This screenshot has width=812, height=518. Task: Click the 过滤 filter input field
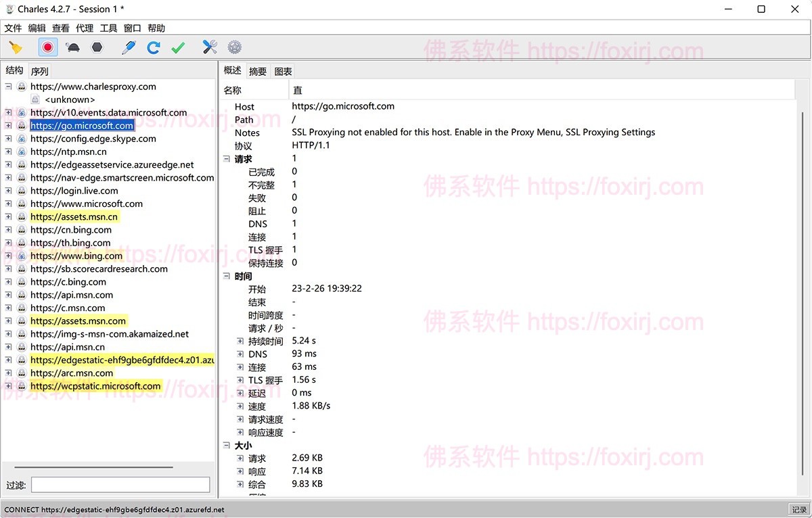120,485
